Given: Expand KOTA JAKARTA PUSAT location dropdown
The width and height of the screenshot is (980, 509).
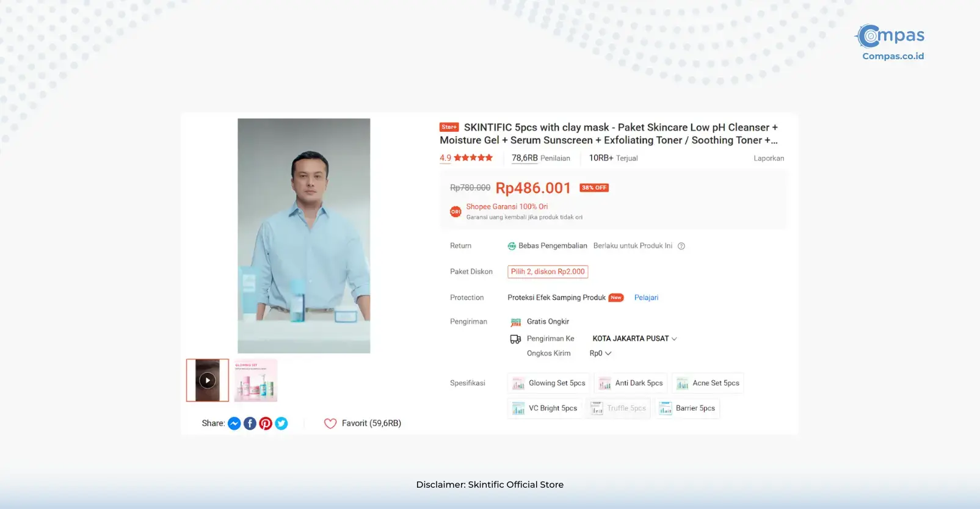Looking at the screenshot, I should [x=635, y=339].
